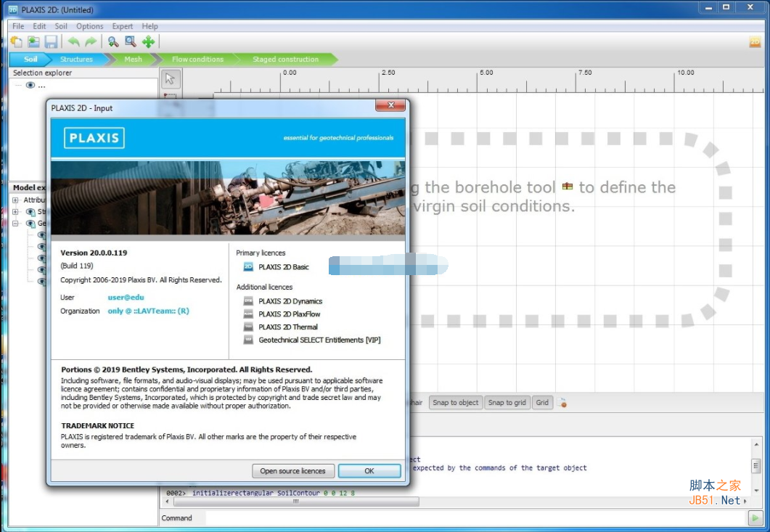The height and width of the screenshot is (532, 770).
Task: Toggle visibility eye beside 'Ge' tree row
Action: click(30, 224)
